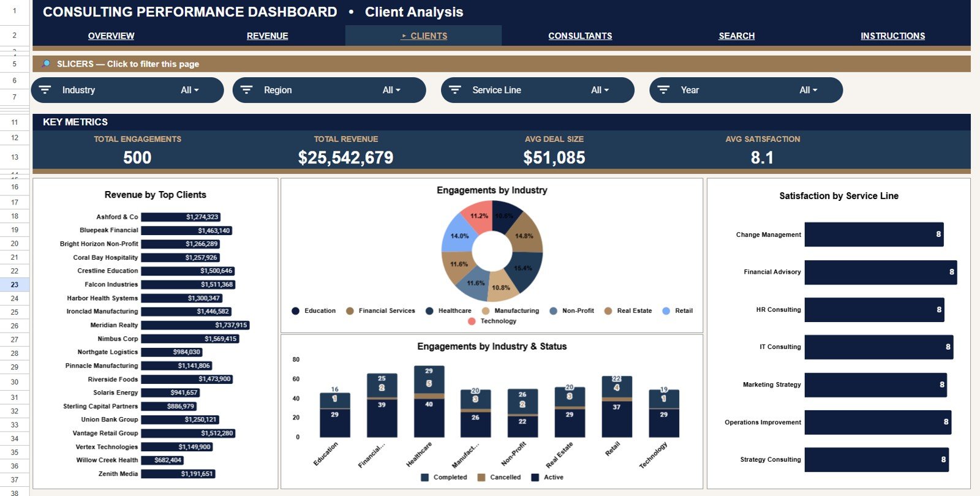Click the Engagements by Industry chart title
Image resolution: width=980 pixels, height=496 pixels.
pos(492,190)
